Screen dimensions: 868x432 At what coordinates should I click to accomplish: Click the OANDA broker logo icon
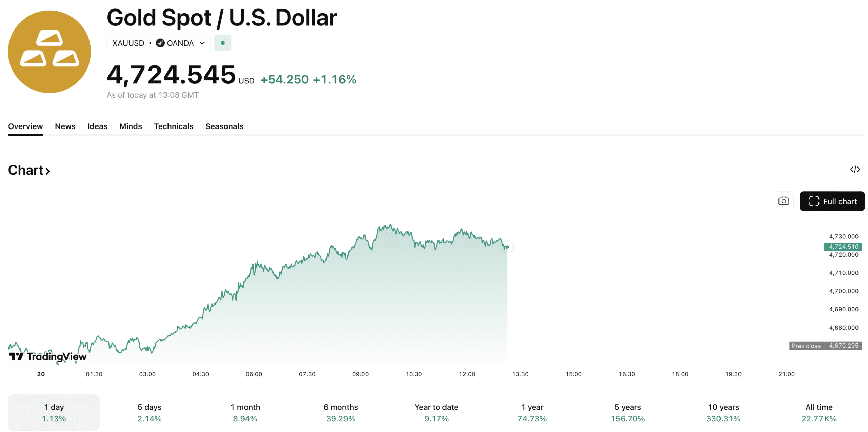point(160,43)
